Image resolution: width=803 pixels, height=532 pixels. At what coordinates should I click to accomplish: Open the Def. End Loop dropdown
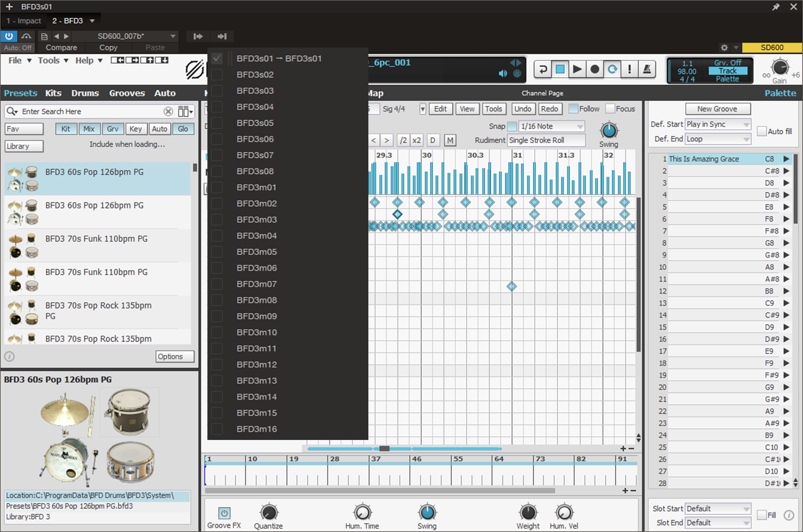pos(718,139)
